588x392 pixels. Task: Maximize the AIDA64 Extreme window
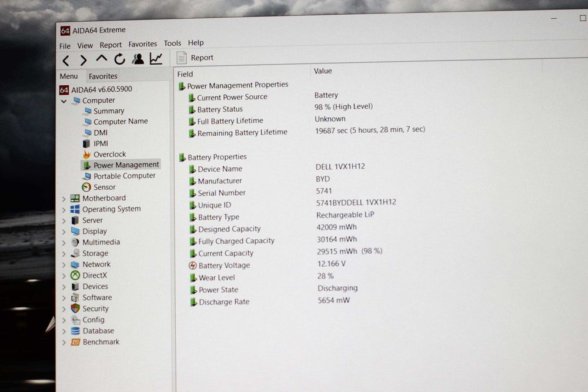click(x=583, y=18)
